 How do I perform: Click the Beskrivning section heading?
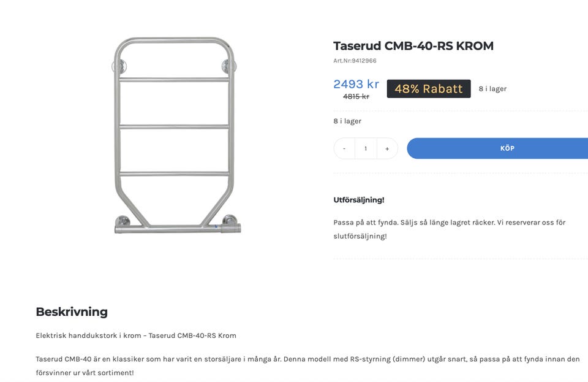pos(72,311)
